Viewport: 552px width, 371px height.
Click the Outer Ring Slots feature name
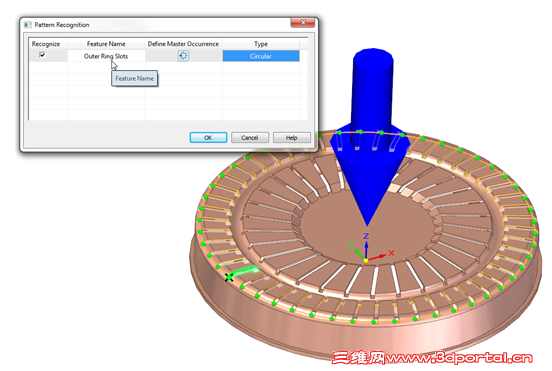[x=106, y=56]
